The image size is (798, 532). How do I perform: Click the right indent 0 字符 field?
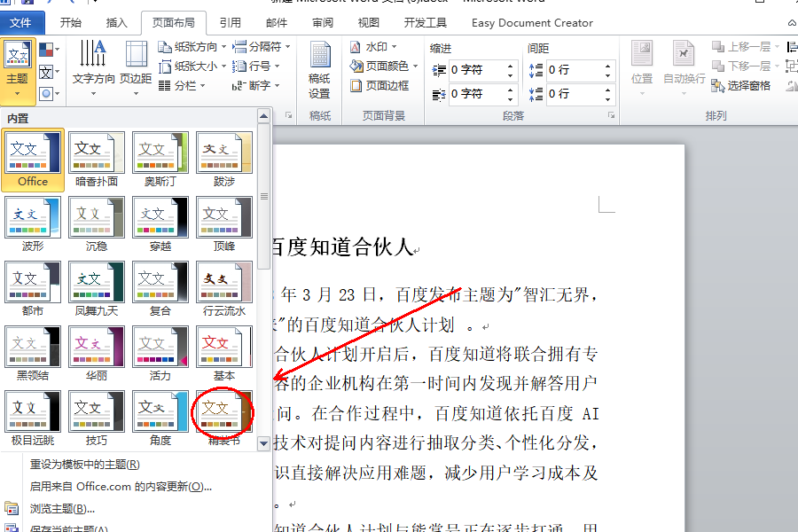coord(477,94)
